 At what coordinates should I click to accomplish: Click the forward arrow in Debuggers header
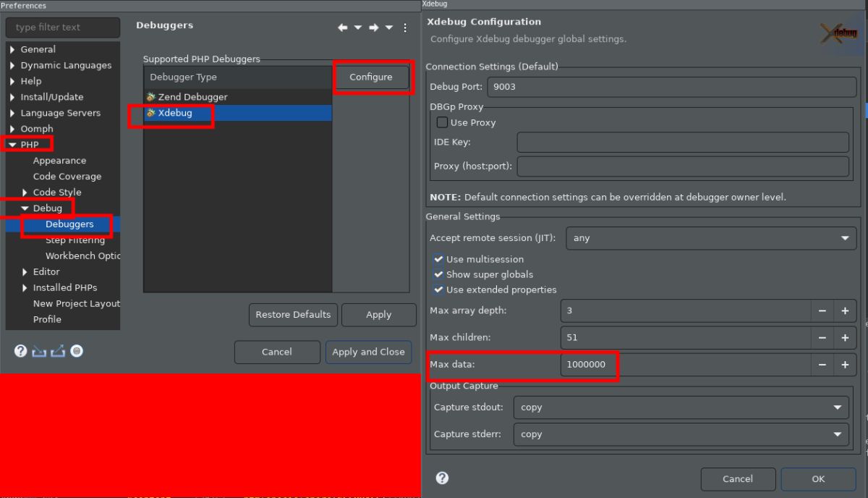pos(374,28)
